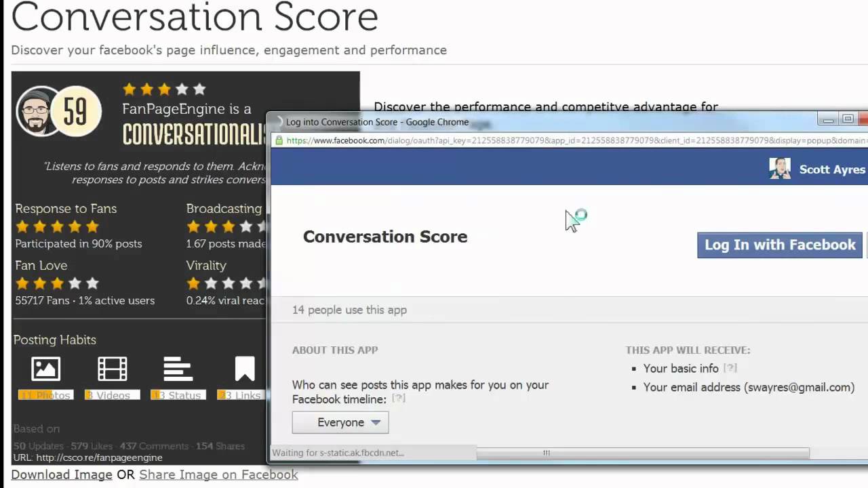
Task: Click the Status text lines icon
Action: pos(178,369)
